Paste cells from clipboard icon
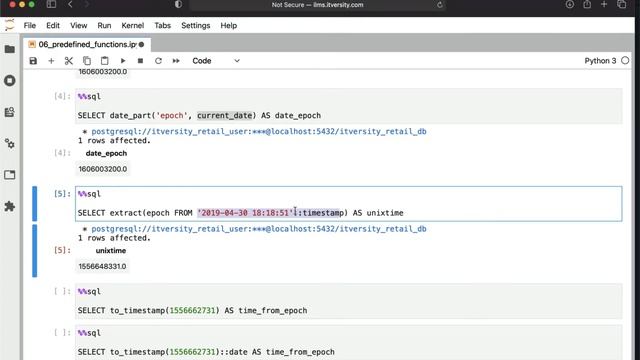This screenshot has height=360, width=640. pyautogui.click(x=104, y=61)
